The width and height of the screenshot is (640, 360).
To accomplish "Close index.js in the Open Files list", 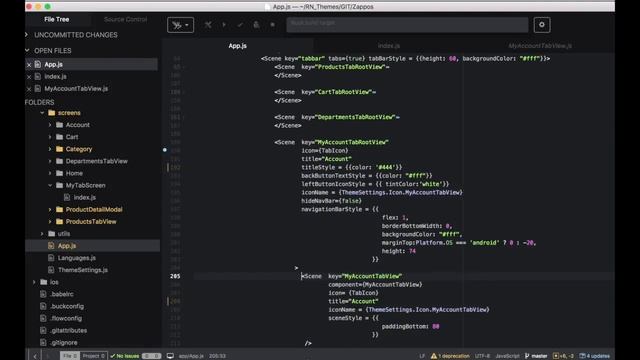I will [29, 77].
